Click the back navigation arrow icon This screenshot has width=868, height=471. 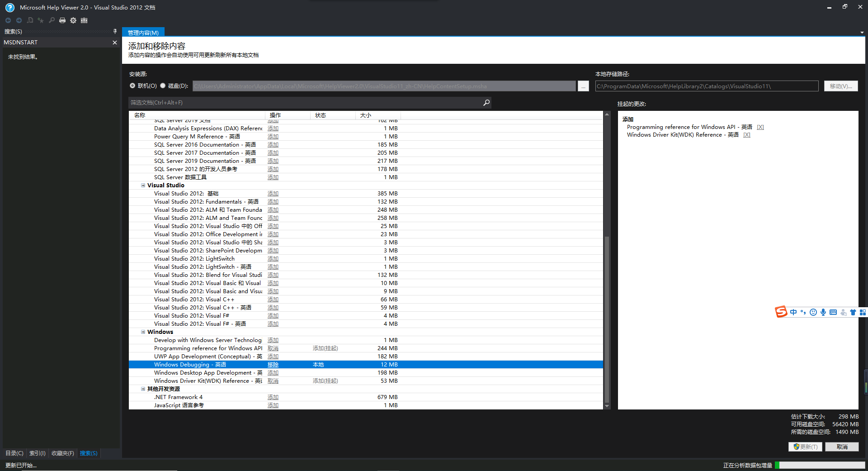pyautogui.click(x=8, y=20)
